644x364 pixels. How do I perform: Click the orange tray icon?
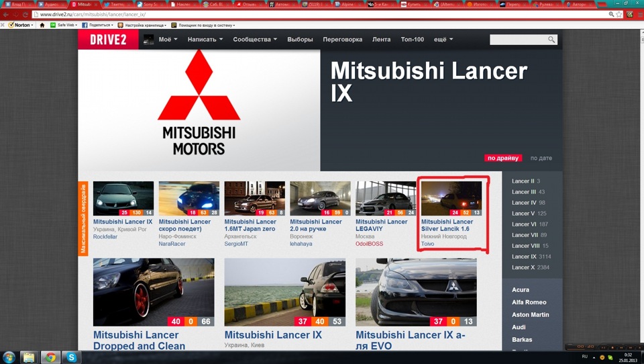602,357
